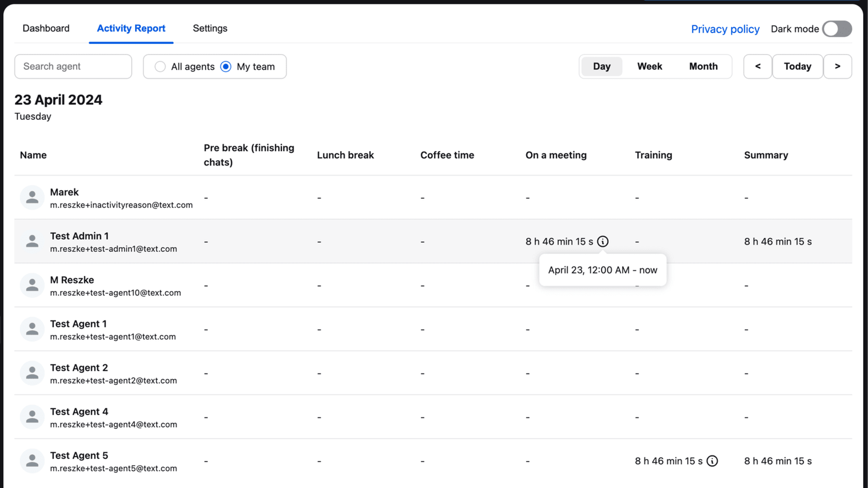Click email m.reszke+test-admin1@text.com
This screenshot has width=868, height=488.
[113, 249]
